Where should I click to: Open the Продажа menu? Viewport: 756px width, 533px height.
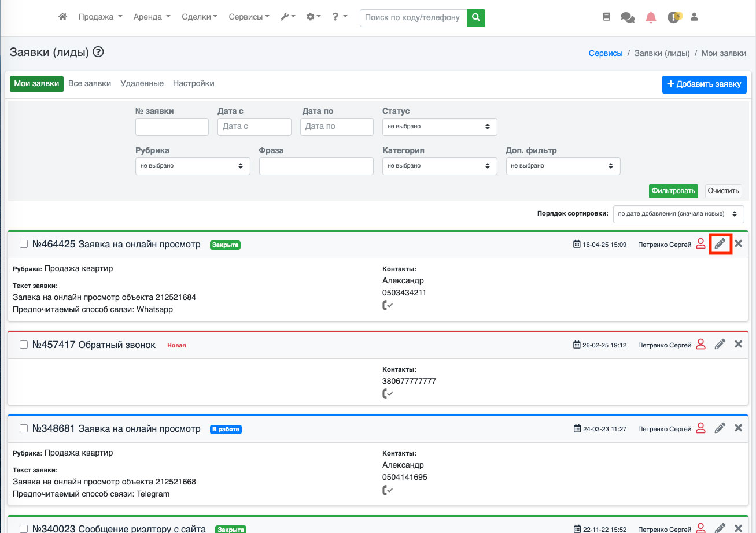click(100, 17)
